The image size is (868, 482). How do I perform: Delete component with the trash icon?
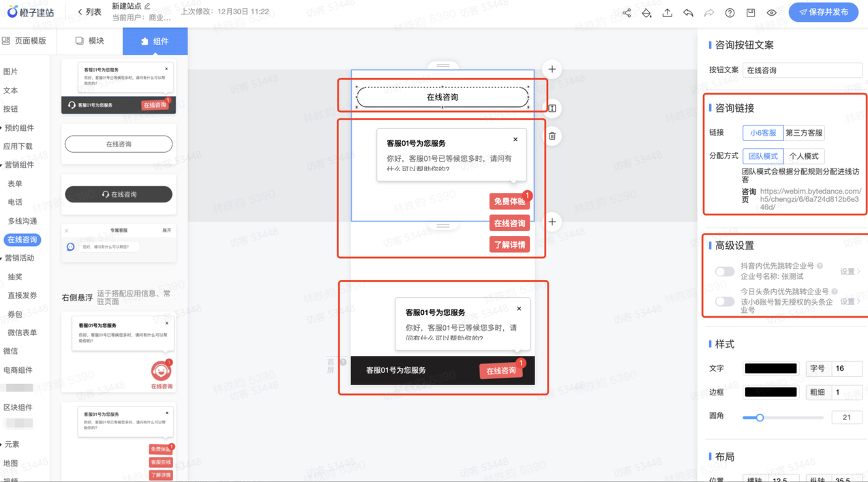pyautogui.click(x=552, y=136)
